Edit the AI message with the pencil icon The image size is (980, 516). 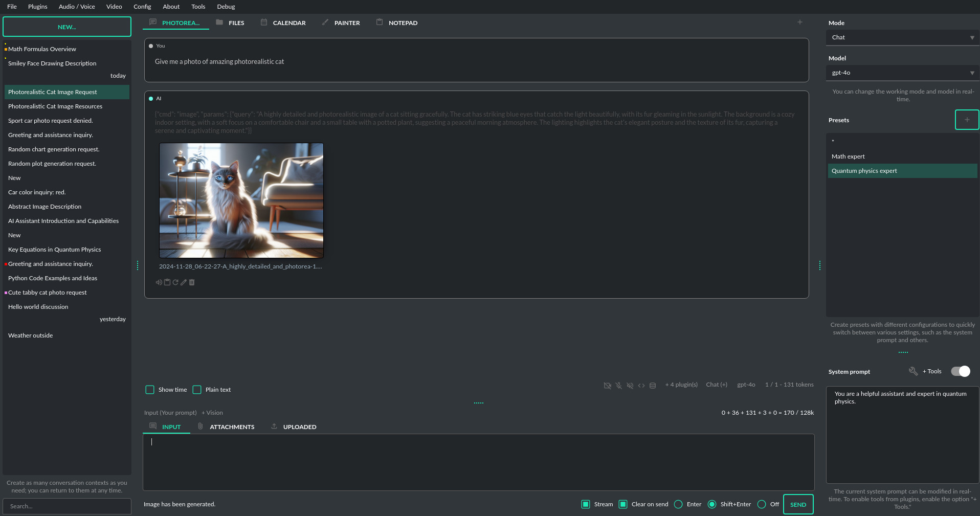(184, 282)
